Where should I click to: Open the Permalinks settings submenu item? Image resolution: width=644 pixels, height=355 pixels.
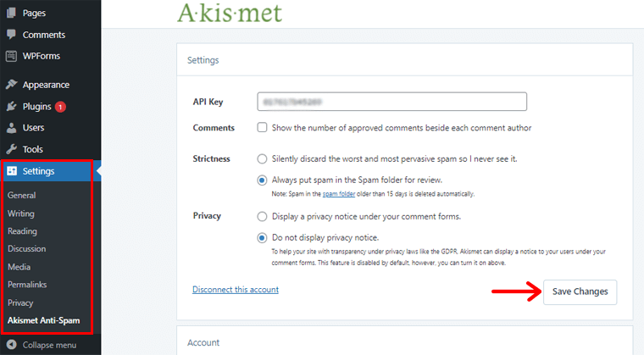[x=28, y=285]
